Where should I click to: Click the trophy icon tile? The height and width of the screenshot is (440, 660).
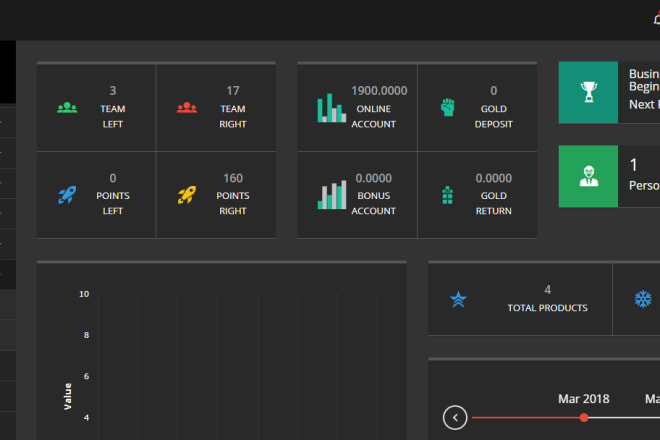pos(588,92)
